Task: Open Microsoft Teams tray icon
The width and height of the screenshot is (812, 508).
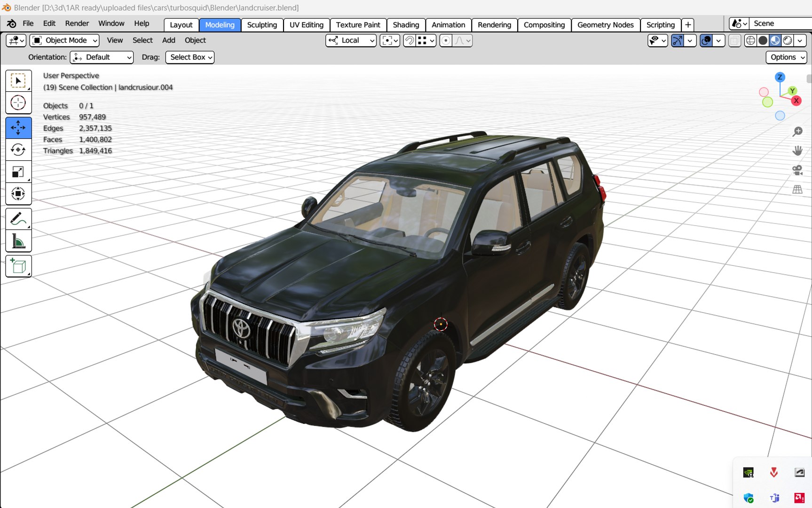Action: [774, 498]
